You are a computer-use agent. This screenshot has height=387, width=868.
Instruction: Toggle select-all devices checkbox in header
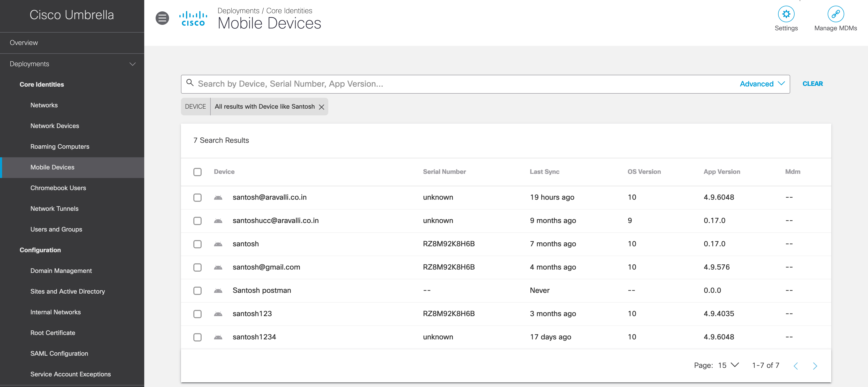pyautogui.click(x=197, y=172)
